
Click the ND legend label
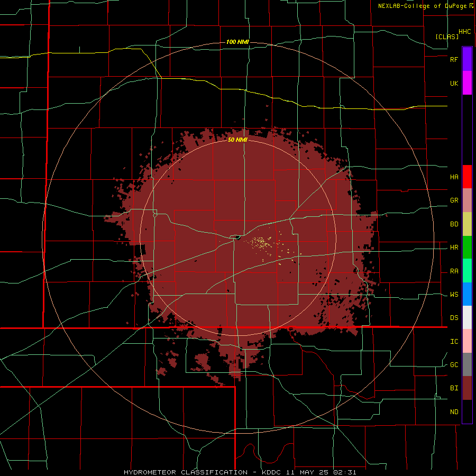click(454, 412)
